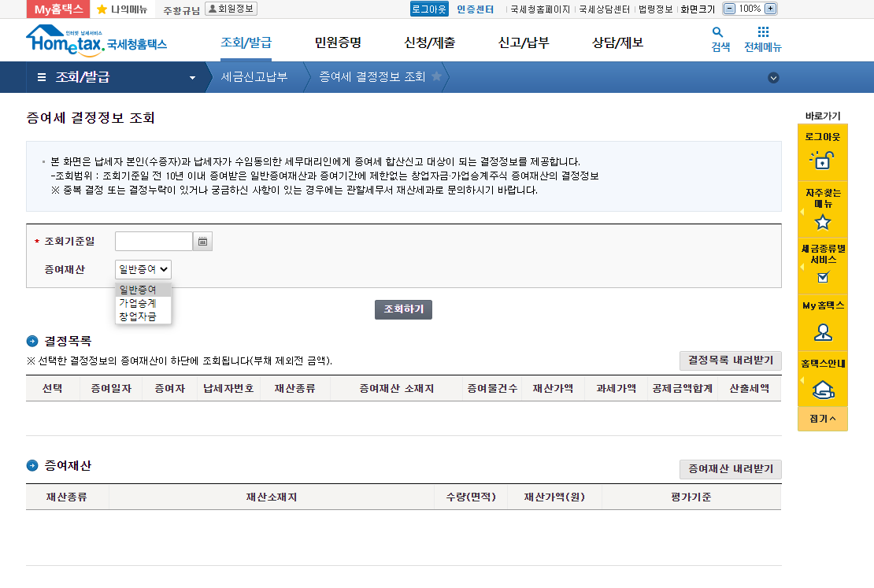Open the 조회/발급 top menu
Image resolution: width=874 pixels, height=588 pixels.
tap(246, 43)
